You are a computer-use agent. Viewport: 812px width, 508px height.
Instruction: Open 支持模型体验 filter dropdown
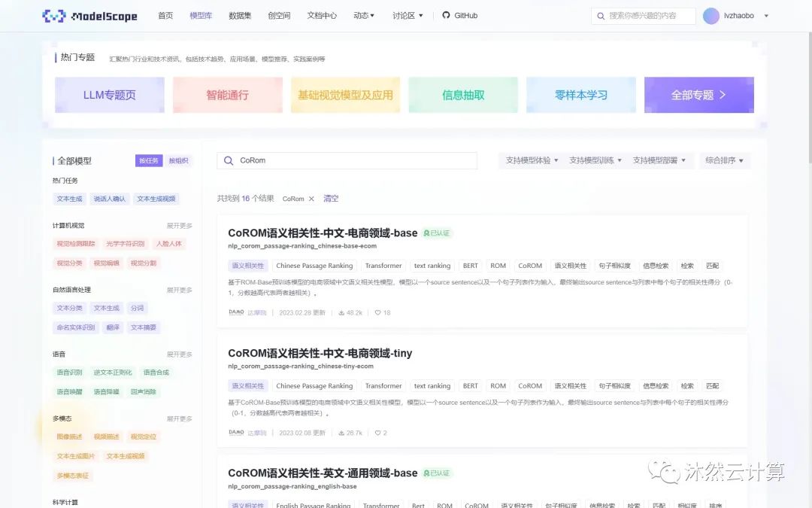pyautogui.click(x=532, y=161)
